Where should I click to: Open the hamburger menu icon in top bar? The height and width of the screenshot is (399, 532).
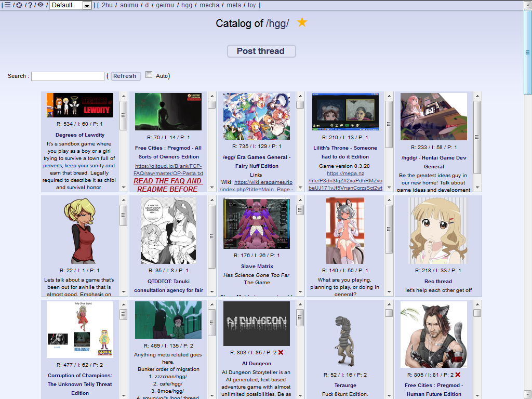pyautogui.click(x=7, y=5)
